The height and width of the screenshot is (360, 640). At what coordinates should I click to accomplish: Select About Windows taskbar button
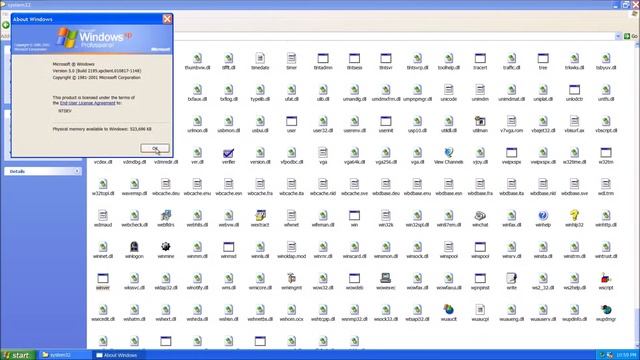point(117,355)
